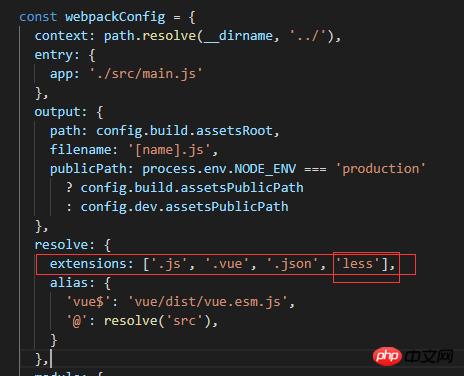Viewport: 464px width, 376px height.
Task: Select the extensions property name
Action: pos(88,264)
